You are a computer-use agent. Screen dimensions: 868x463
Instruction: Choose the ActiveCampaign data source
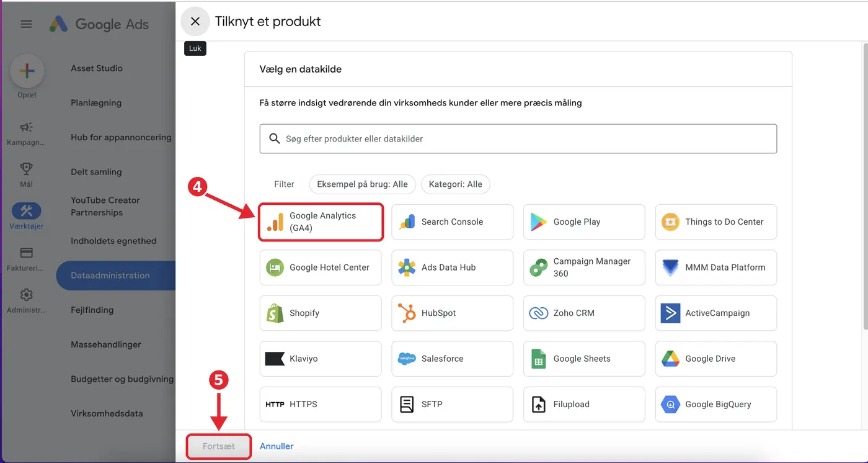coord(716,313)
